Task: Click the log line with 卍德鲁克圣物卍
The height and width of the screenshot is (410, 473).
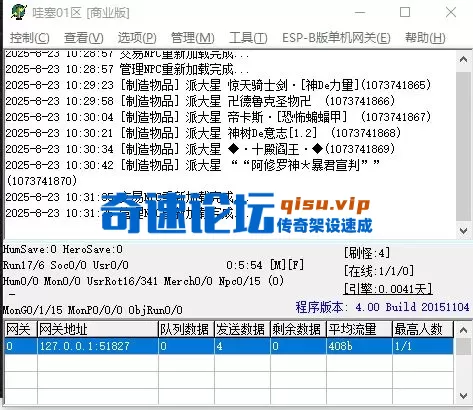Action: point(200,101)
